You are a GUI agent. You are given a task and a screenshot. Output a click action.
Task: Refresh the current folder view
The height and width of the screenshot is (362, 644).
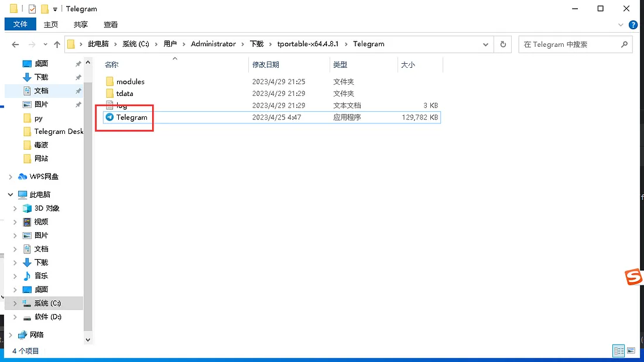coord(503,44)
